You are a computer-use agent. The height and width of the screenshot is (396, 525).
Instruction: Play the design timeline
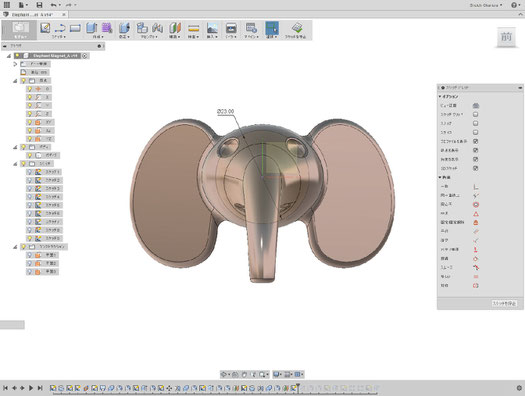tap(31, 388)
